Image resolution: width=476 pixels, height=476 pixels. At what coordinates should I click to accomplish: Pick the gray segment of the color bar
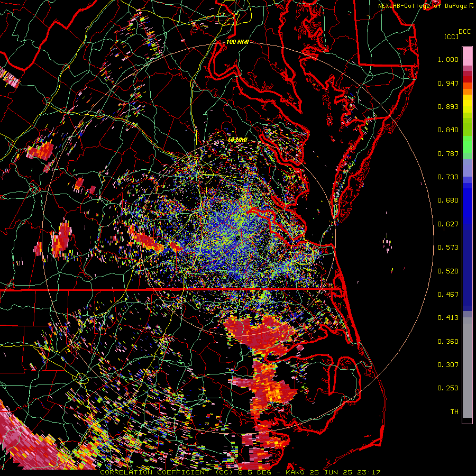(467, 368)
